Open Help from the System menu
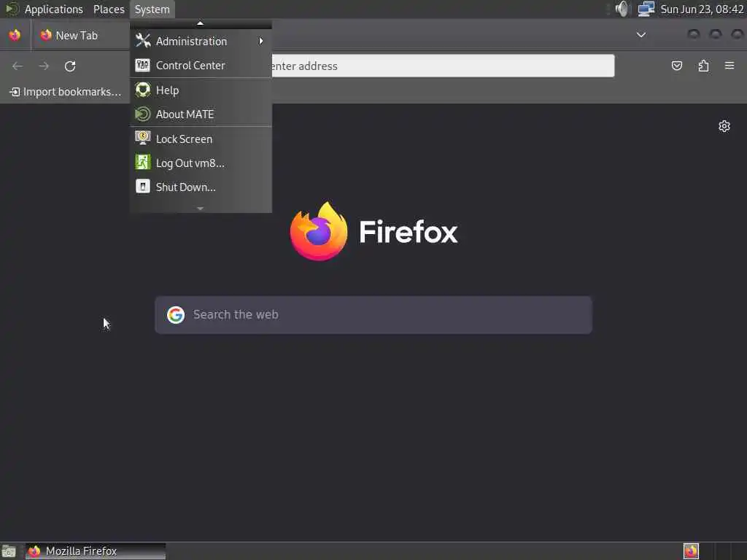 coord(201,90)
